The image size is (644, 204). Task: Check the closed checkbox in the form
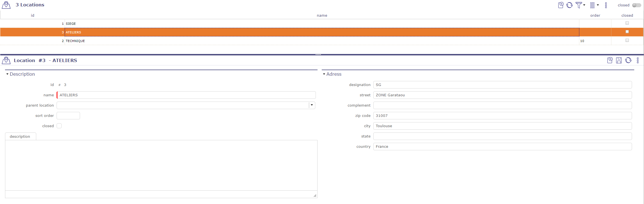[59, 126]
